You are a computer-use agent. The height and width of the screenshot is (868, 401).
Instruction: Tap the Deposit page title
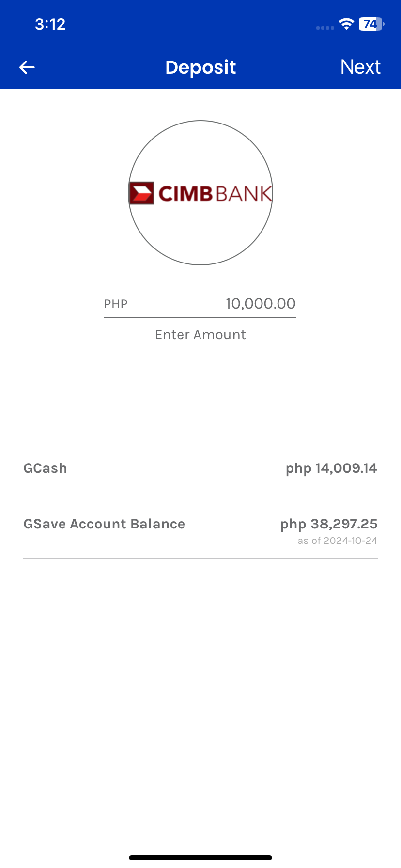pyautogui.click(x=200, y=67)
